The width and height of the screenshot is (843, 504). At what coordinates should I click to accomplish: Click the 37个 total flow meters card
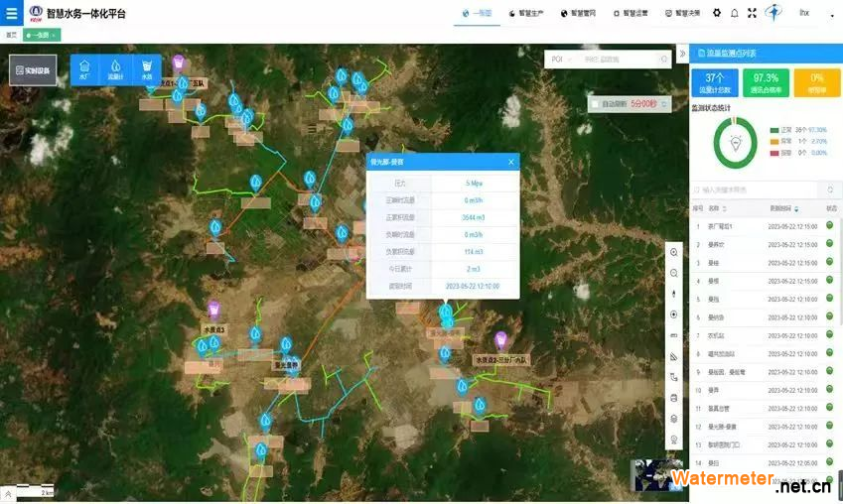pos(713,81)
